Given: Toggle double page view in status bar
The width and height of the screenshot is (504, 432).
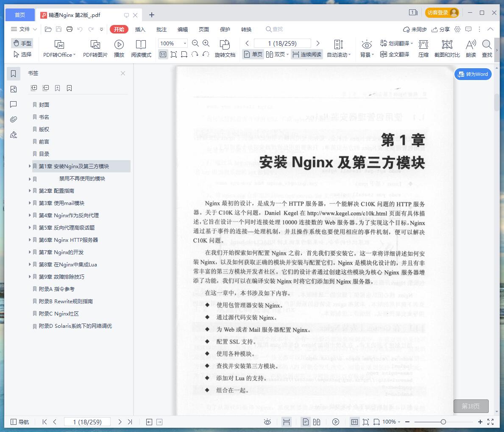Looking at the screenshot, I should tap(317, 422).
